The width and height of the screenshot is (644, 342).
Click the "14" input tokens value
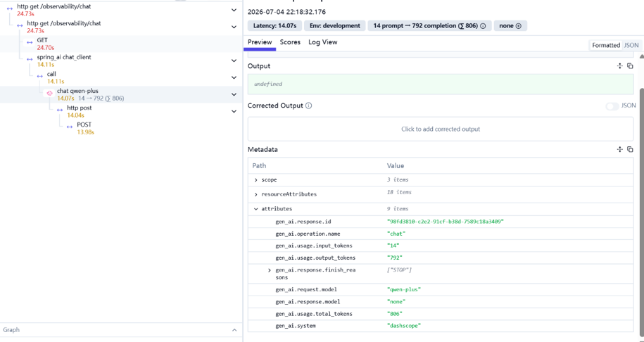tap(393, 246)
